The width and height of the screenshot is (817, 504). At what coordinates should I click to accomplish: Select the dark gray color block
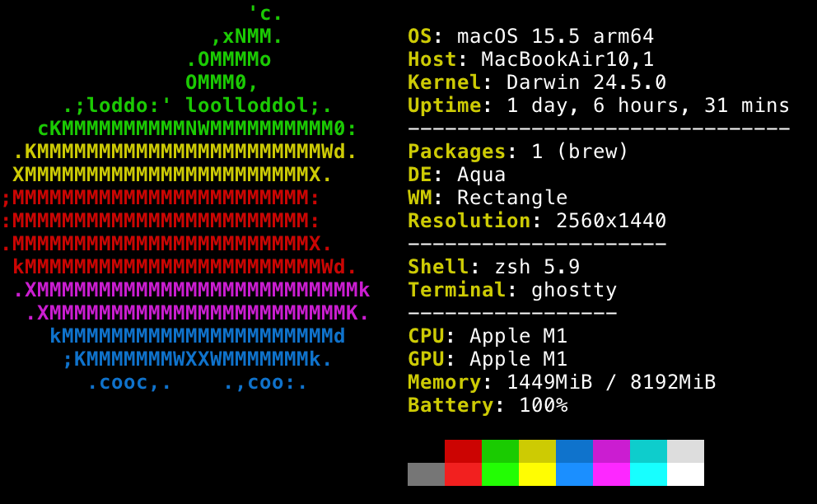[427, 474]
